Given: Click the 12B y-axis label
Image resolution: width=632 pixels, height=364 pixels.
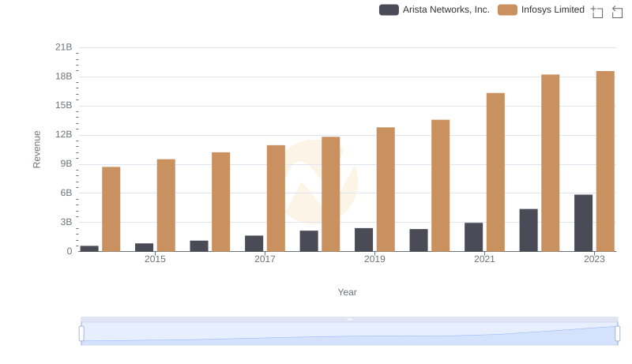Looking at the screenshot, I should (64, 134).
